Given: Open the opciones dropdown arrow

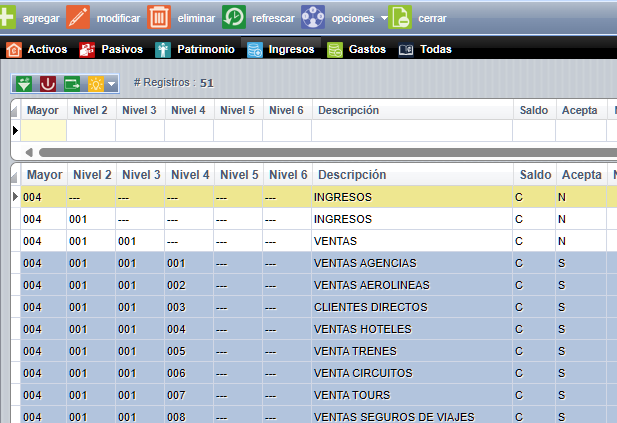Looking at the screenshot, I should point(383,18).
